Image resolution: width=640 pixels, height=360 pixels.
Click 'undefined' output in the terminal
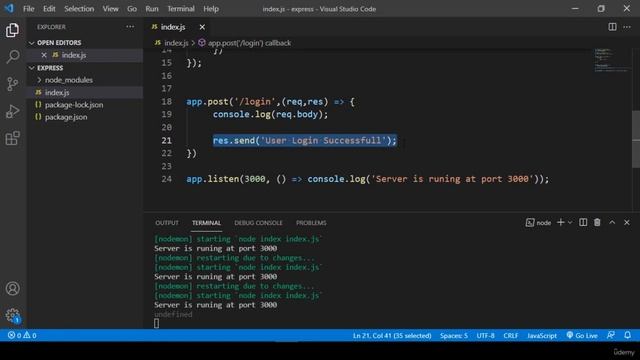coord(173,314)
